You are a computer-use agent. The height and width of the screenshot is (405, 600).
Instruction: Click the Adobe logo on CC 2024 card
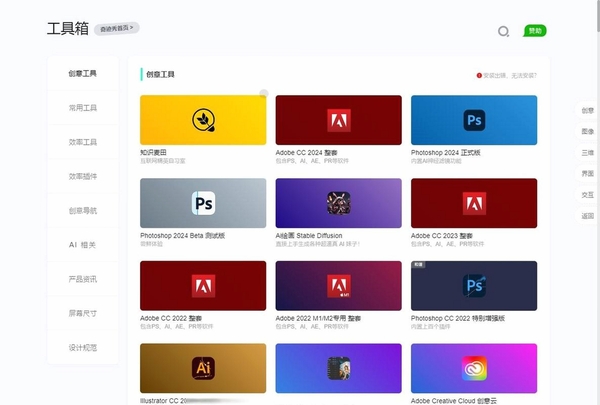[339, 120]
